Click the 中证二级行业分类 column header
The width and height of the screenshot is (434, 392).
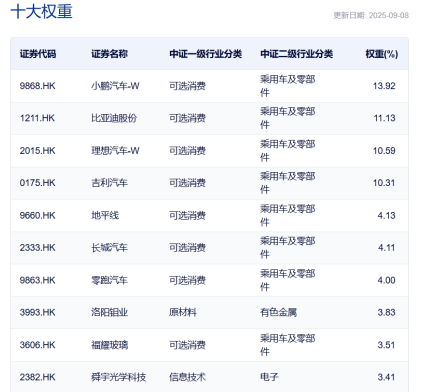tap(297, 54)
